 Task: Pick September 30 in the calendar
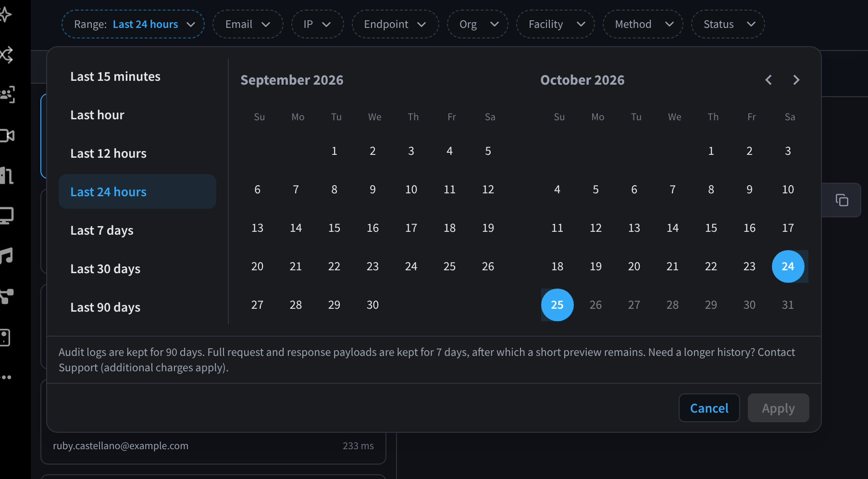(372, 305)
